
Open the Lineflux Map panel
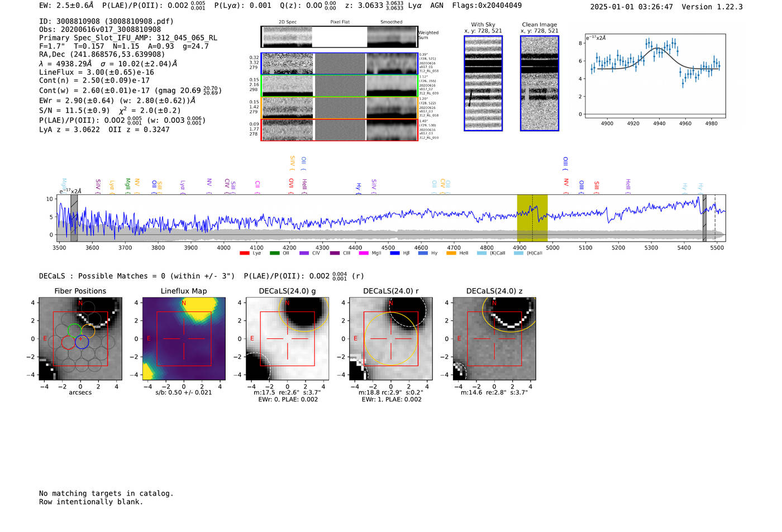pyautogui.click(x=184, y=339)
